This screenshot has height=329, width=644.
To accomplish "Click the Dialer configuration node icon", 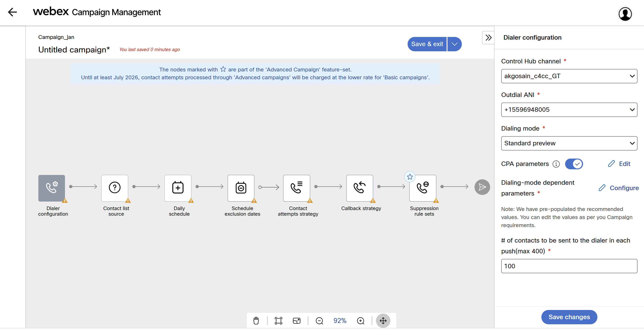I will [52, 188].
